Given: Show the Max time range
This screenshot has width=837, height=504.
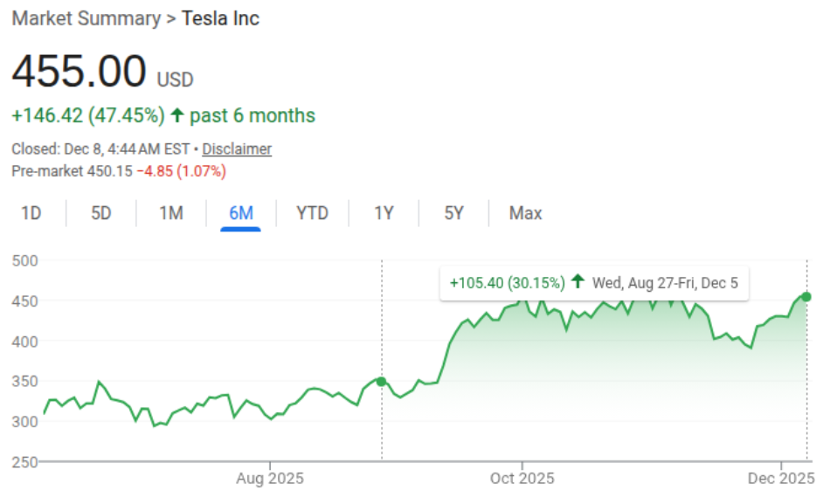Looking at the screenshot, I should click(526, 213).
